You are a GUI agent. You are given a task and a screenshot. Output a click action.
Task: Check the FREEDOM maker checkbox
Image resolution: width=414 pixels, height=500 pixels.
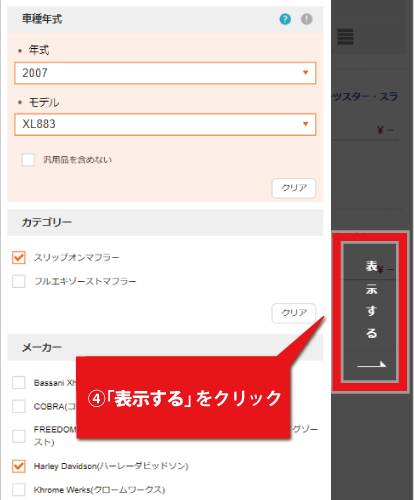coord(19,436)
